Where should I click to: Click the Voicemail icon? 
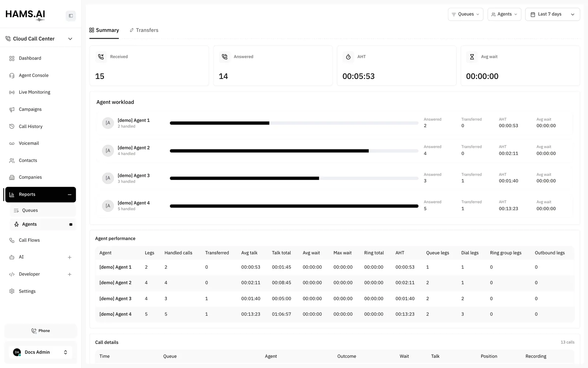(x=12, y=144)
